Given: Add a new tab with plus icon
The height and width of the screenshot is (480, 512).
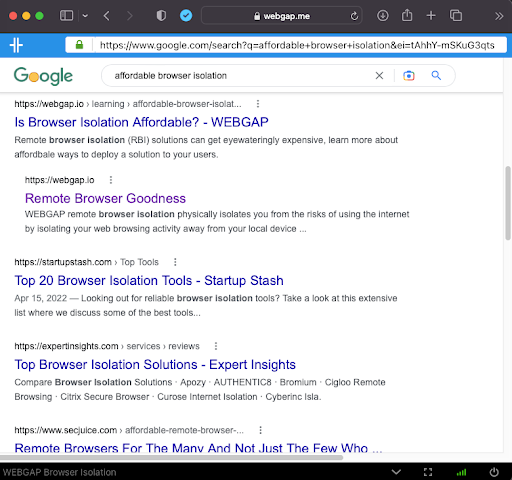Looking at the screenshot, I should click(431, 16).
